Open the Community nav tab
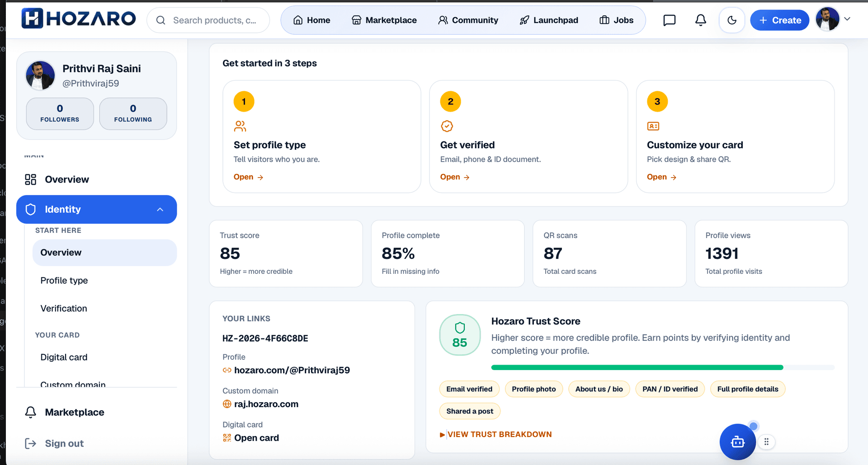 (468, 20)
